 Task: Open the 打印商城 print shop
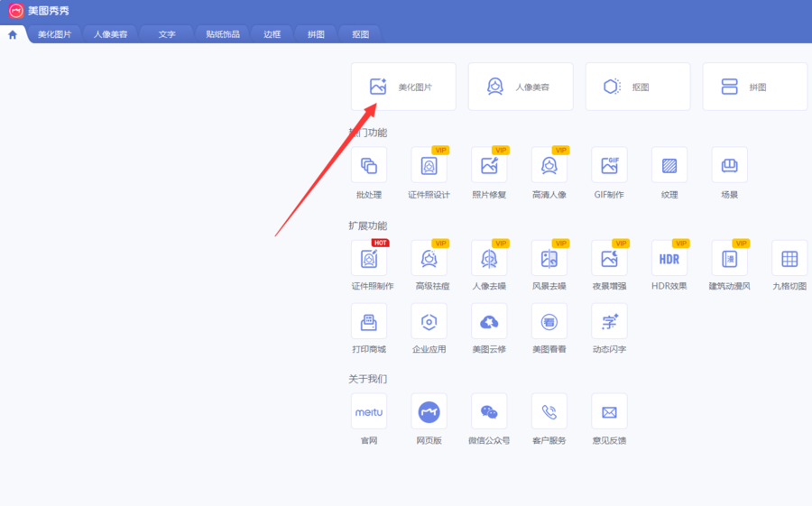pos(369,322)
